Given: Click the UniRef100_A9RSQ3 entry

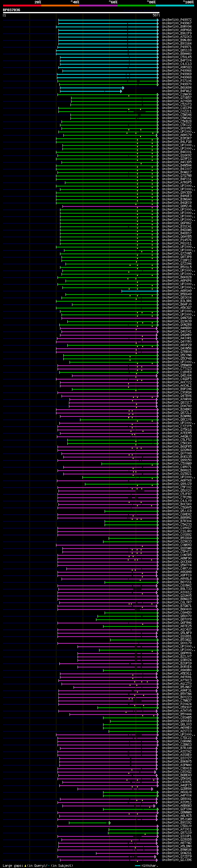Looking at the screenshot, I should [176, 67].
